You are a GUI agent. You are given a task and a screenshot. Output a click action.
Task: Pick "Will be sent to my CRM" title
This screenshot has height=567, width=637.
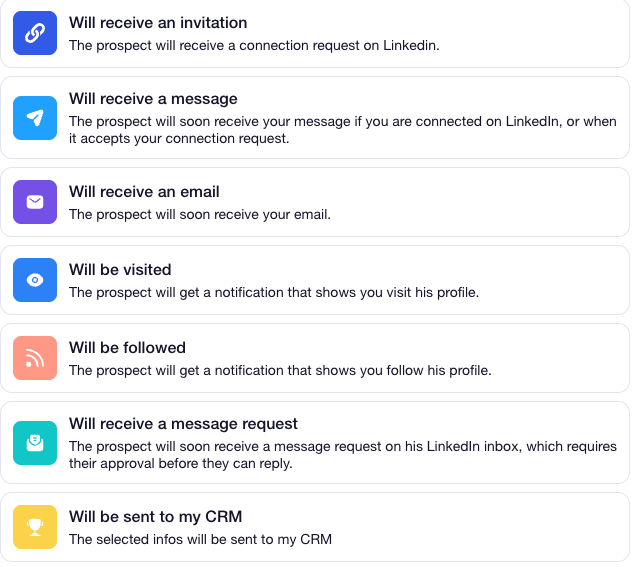click(155, 516)
